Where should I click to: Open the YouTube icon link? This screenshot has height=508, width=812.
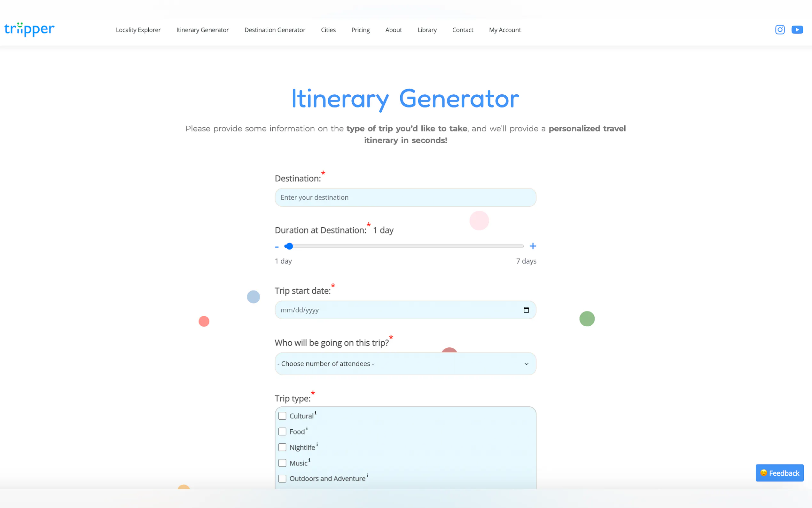coord(797,29)
